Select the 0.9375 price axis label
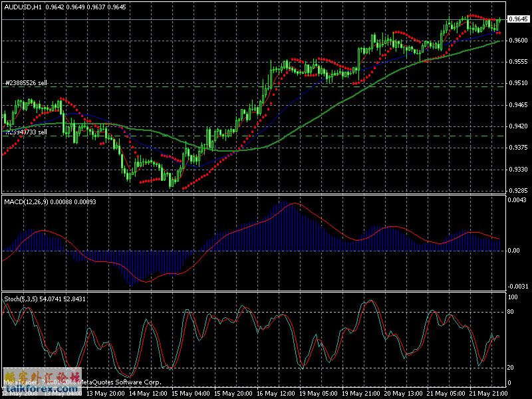 coord(519,148)
